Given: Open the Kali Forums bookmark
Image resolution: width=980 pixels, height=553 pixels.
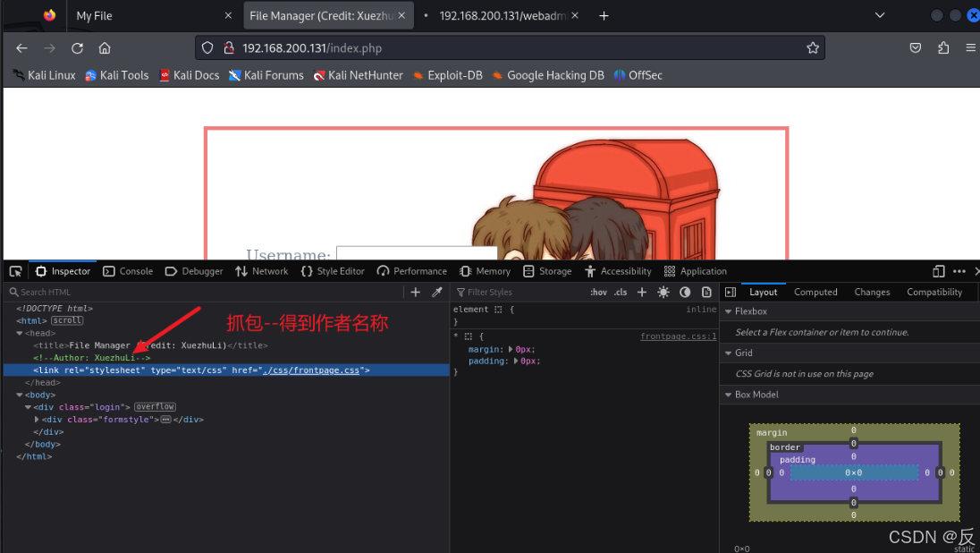Looking at the screenshot, I should 266,75.
